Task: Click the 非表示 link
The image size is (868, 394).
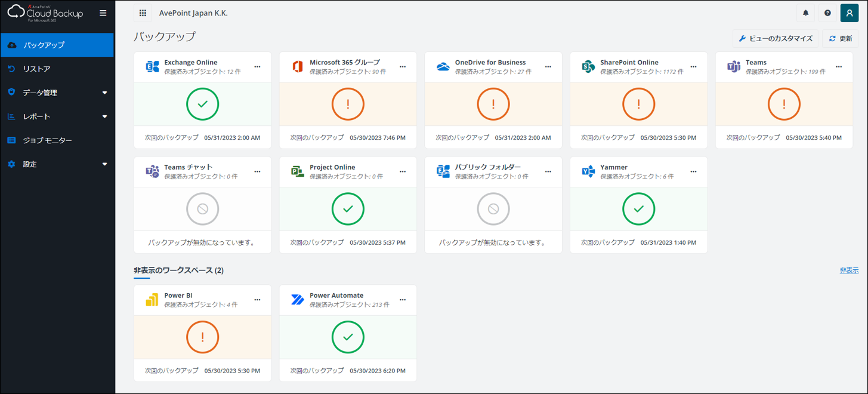Action: pos(849,270)
